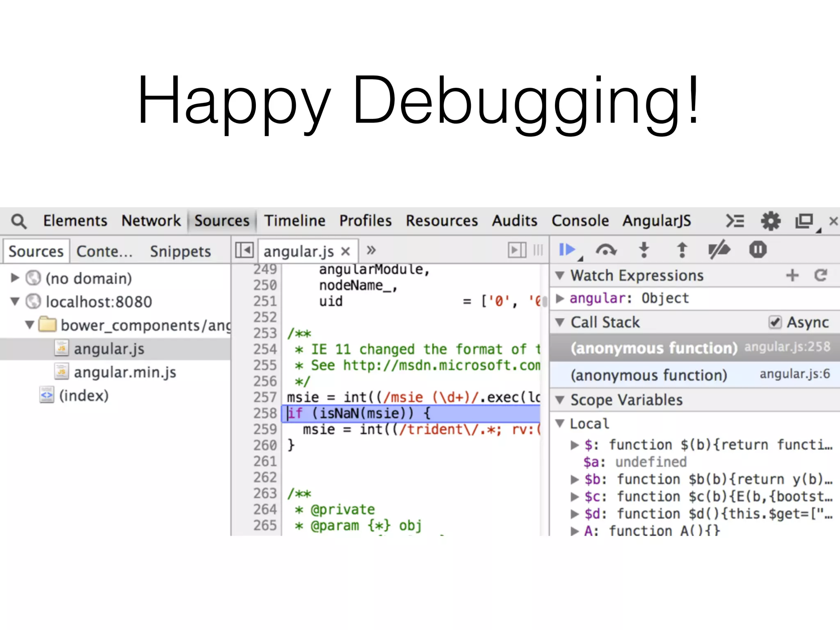Go to the Profiles tab
This screenshot has width=840, height=630.
[x=365, y=221]
